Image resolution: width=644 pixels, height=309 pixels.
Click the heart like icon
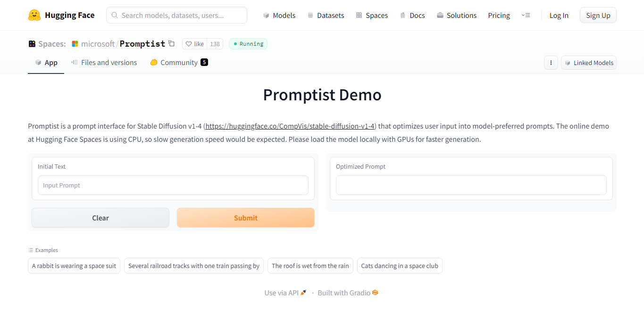(x=189, y=44)
